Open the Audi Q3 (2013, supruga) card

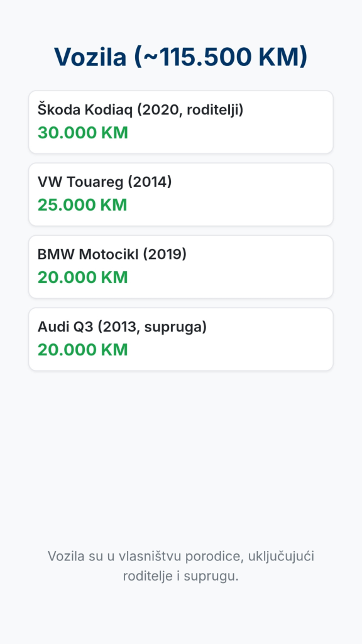pyautogui.click(x=181, y=339)
